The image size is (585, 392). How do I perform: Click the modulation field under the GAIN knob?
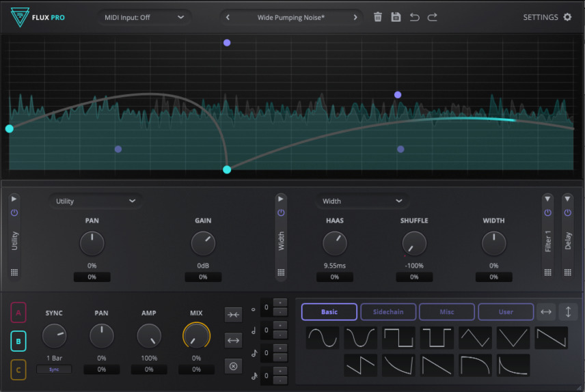click(203, 277)
